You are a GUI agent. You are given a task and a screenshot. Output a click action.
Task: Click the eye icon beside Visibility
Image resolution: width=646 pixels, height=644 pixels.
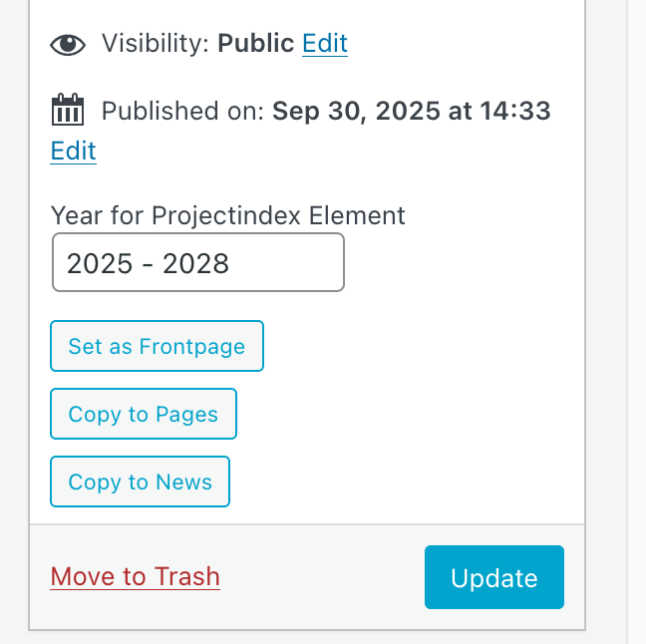click(68, 44)
